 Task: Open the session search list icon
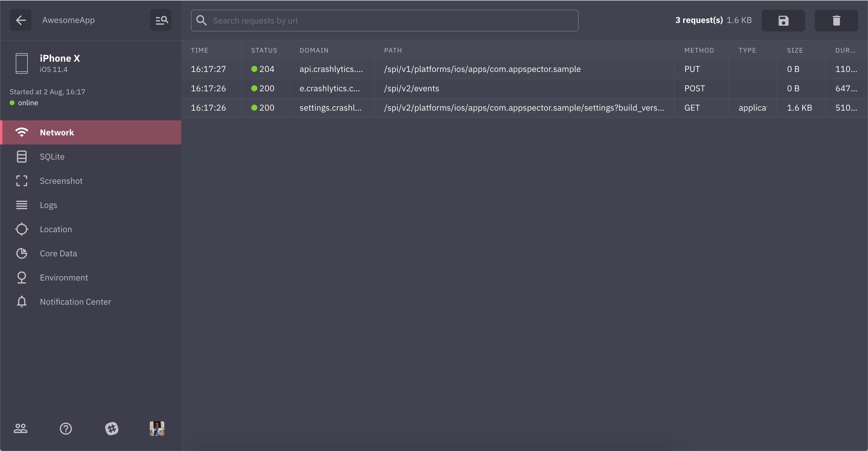click(x=161, y=20)
